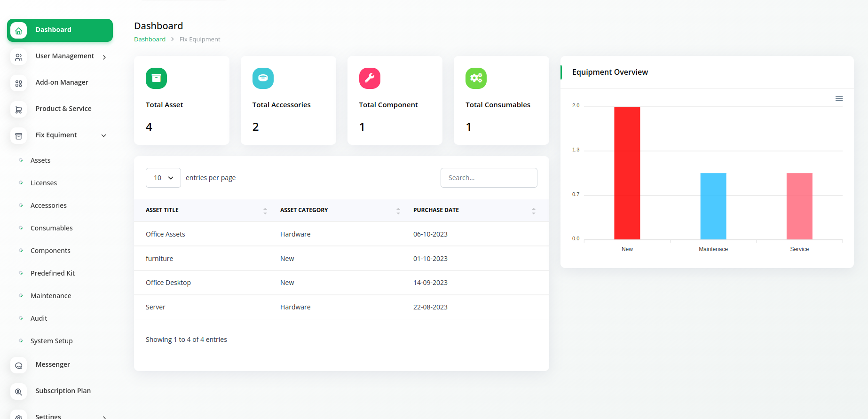Sort table by Asset Title column

pyautogui.click(x=265, y=211)
